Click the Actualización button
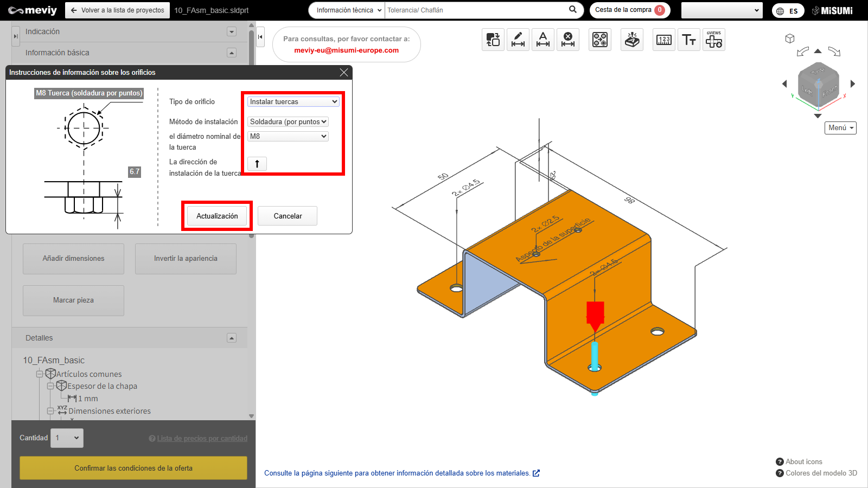868x488 pixels. coord(217,216)
